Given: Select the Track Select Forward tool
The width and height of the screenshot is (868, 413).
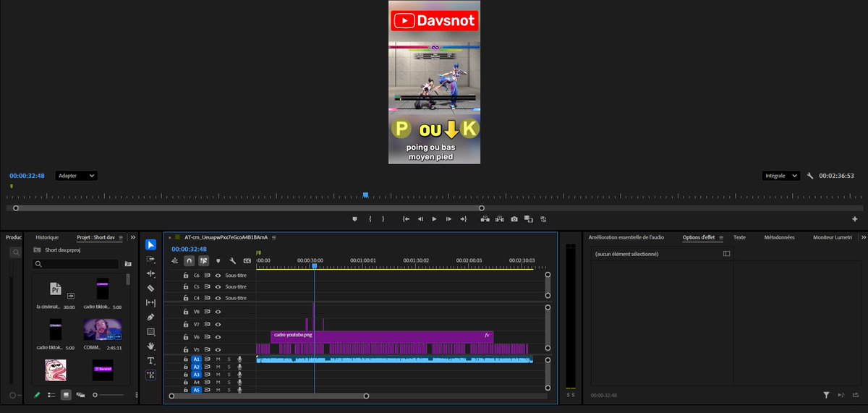Looking at the screenshot, I should point(150,259).
